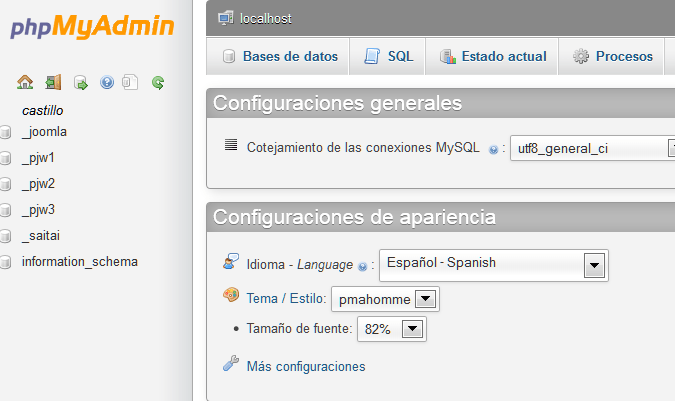Screen dimensions: 675x401
Task: Click database icon beside _pjw1
Action: pyautogui.click(x=5, y=158)
